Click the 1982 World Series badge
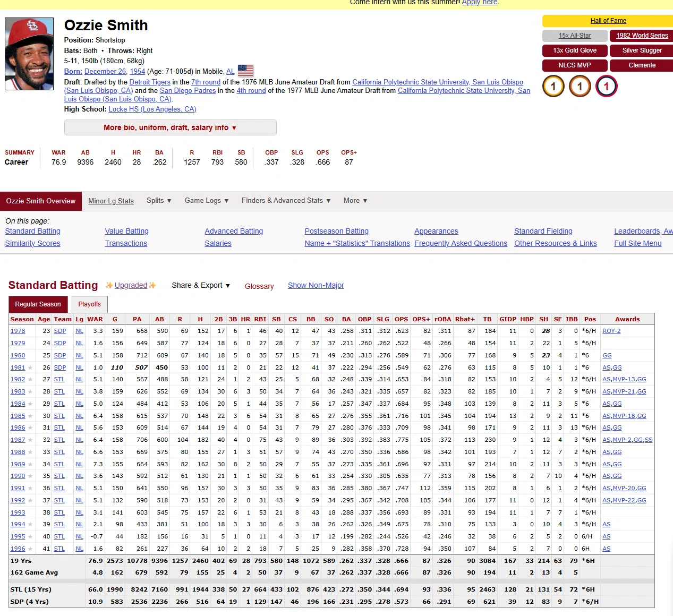 (x=642, y=36)
